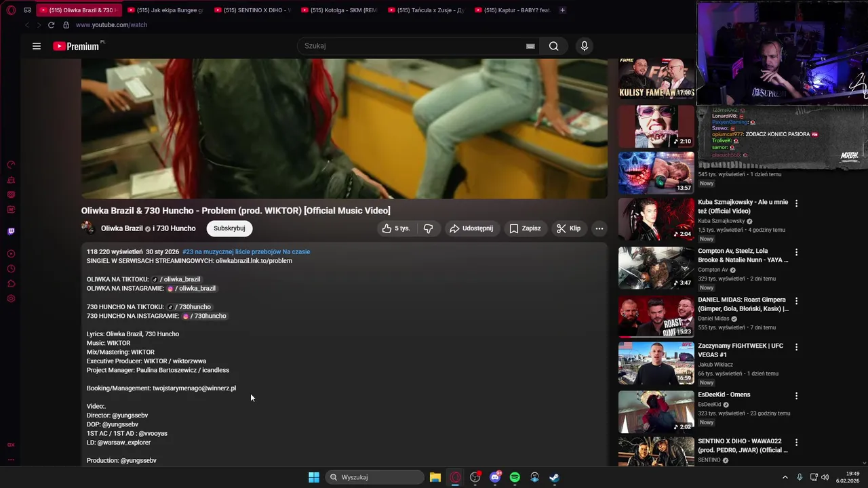Open the Windows Start menu
Viewport: 868px width, 488px height.
pos(314,477)
